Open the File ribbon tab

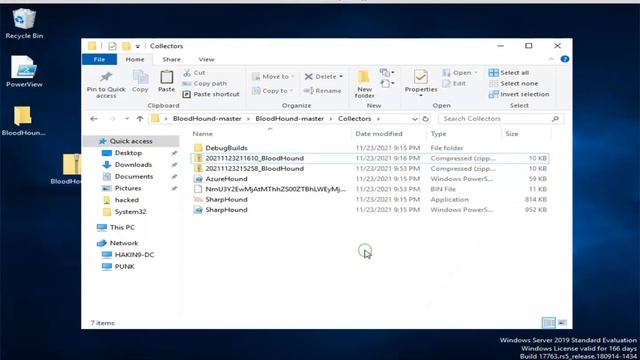99,59
